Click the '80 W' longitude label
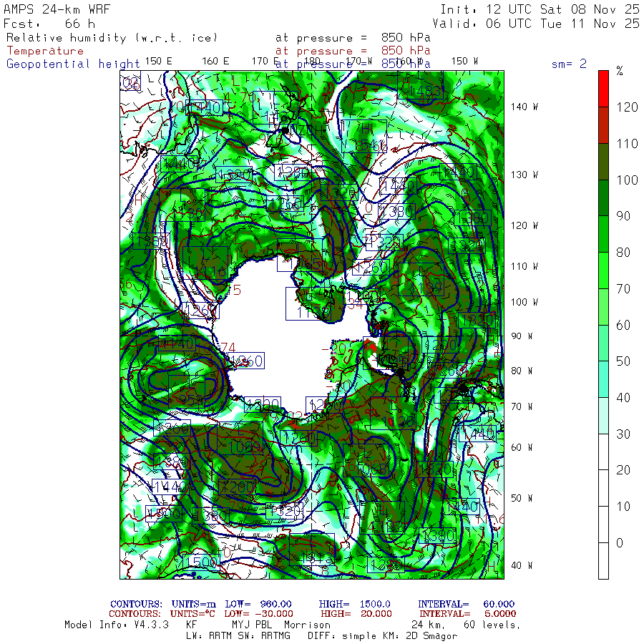 522,371
